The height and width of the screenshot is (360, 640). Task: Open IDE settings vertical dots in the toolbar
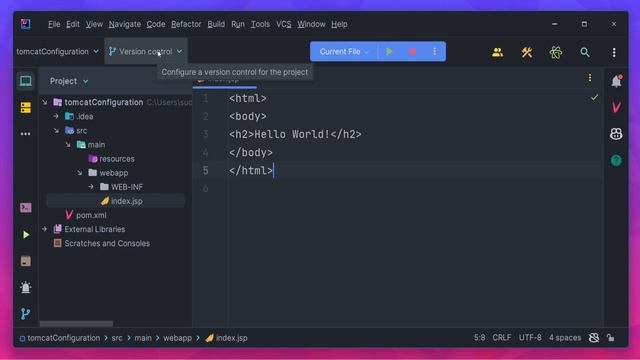pos(614,52)
